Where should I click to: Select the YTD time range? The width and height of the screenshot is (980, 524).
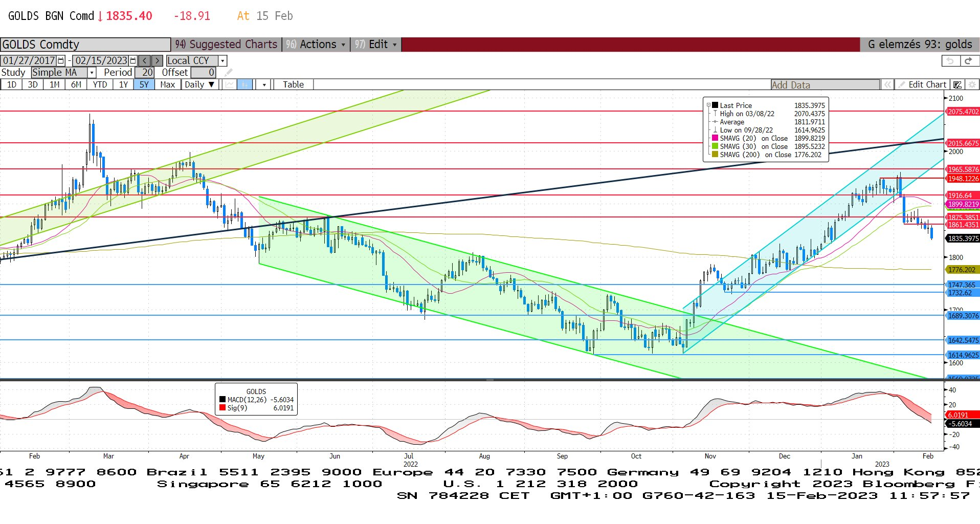click(x=100, y=84)
